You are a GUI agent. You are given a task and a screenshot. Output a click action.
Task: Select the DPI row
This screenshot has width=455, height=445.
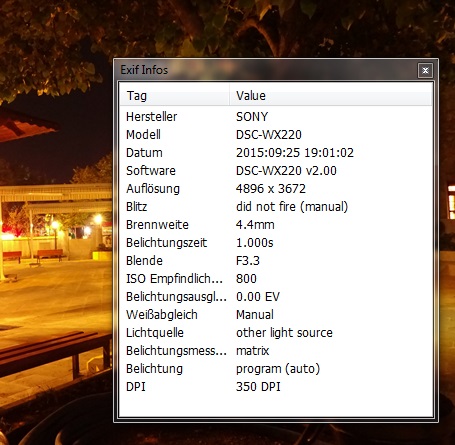click(276, 387)
